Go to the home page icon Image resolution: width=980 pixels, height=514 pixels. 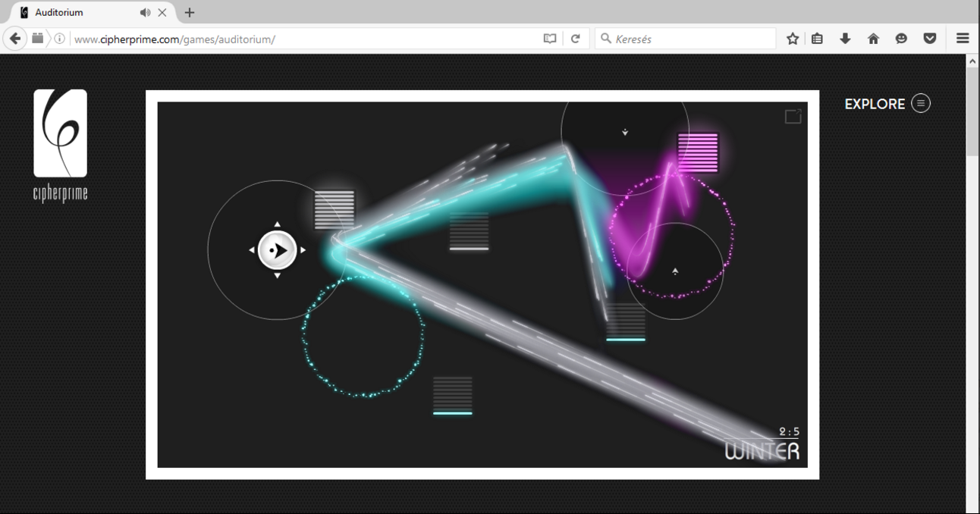[x=873, y=39]
